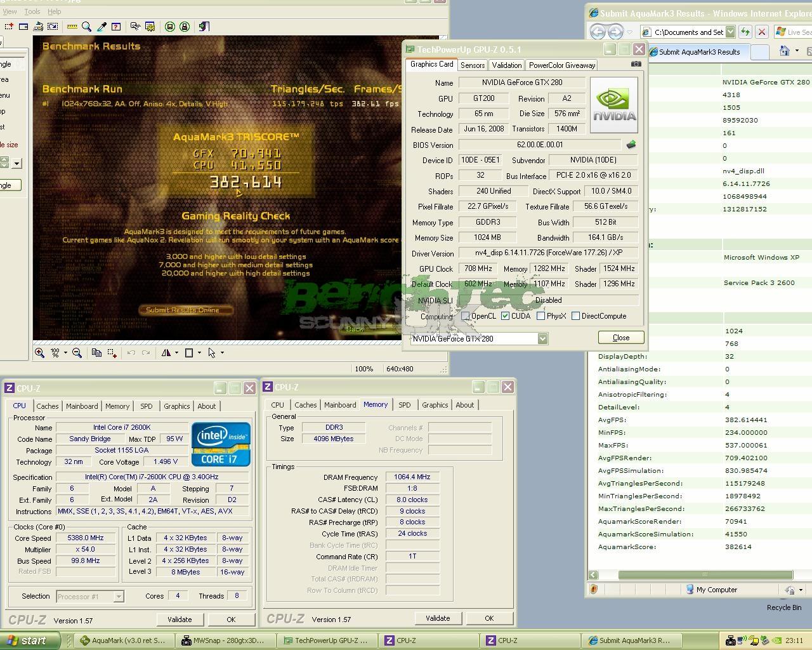Click the red stop icon in Internet Explorer
Viewport: 812px width, 650px height.
(762, 32)
